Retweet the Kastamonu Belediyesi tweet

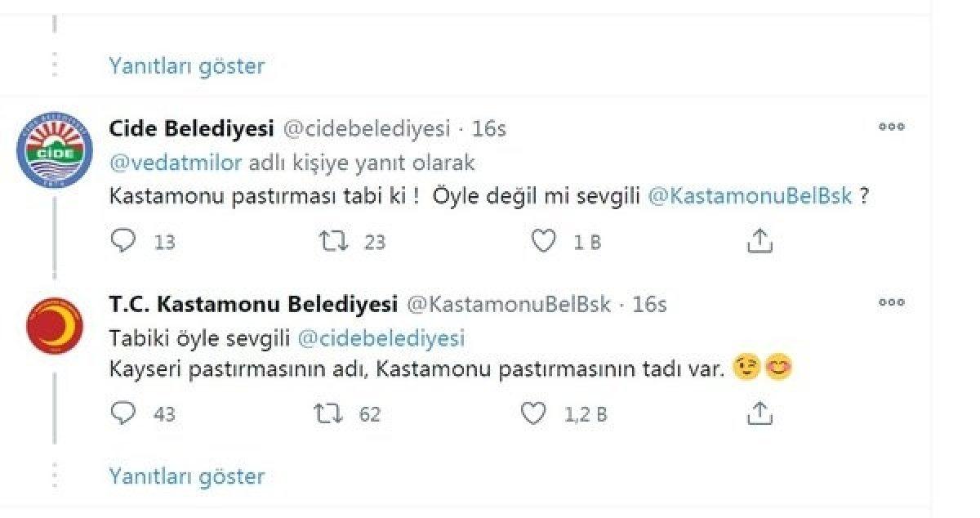pyautogui.click(x=330, y=414)
